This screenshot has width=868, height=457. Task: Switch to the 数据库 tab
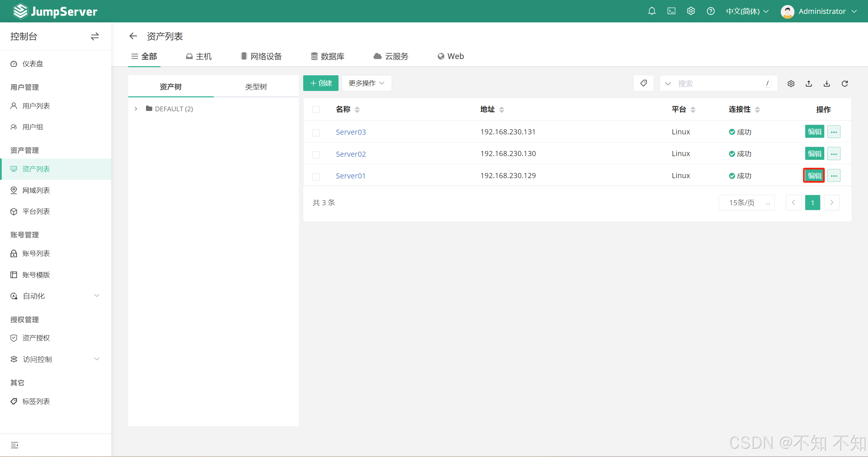(x=328, y=56)
